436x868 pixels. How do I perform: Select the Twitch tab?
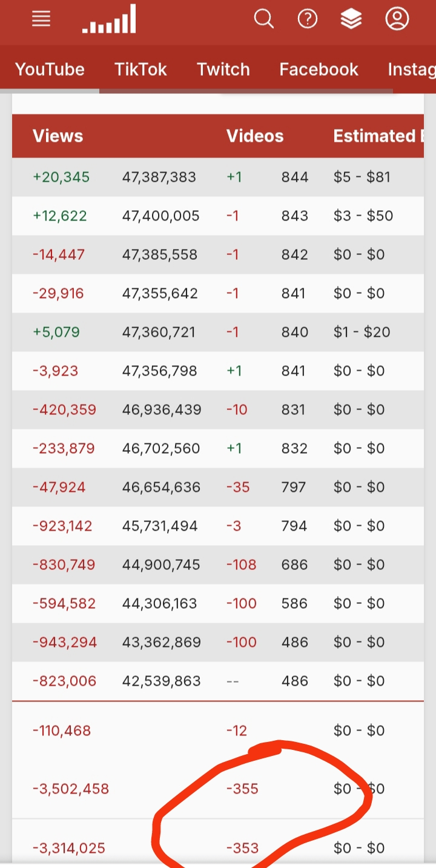click(x=223, y=69)
